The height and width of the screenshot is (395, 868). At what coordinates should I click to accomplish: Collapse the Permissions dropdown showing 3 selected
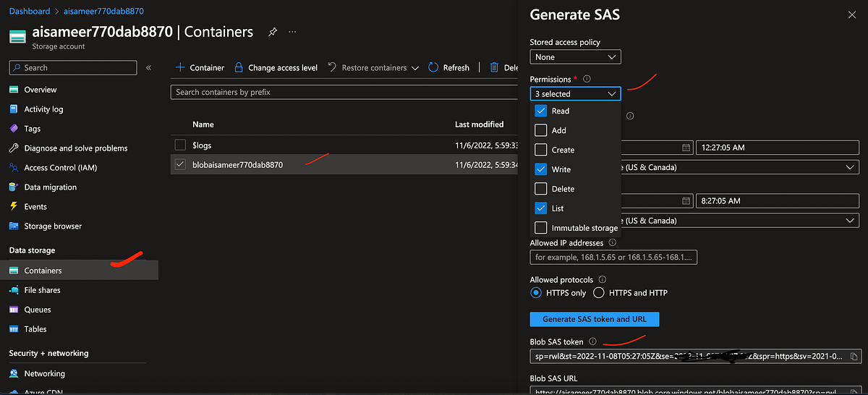[575, 94]
